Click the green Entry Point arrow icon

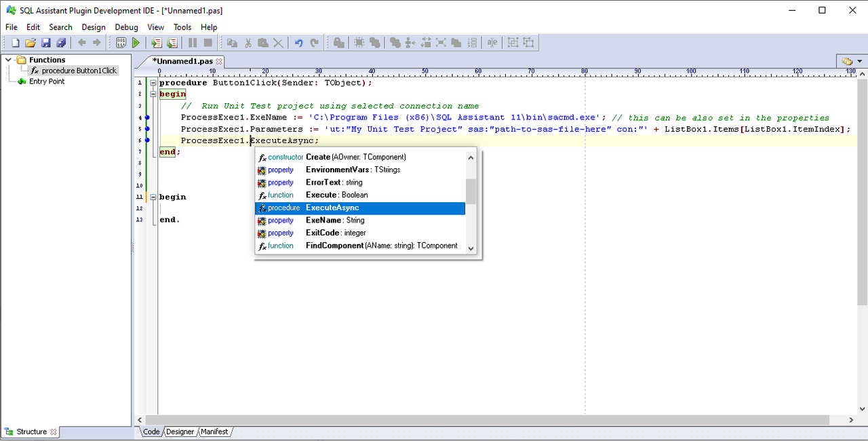tap(22, 81)
